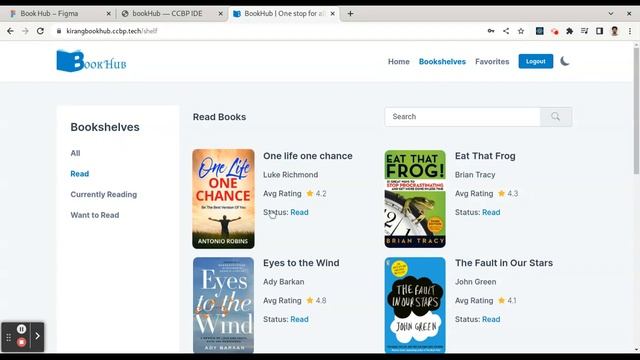Screen dimensions: 640x360
Task: Open Chrome three-dot menu
Action: pos(630,31)
